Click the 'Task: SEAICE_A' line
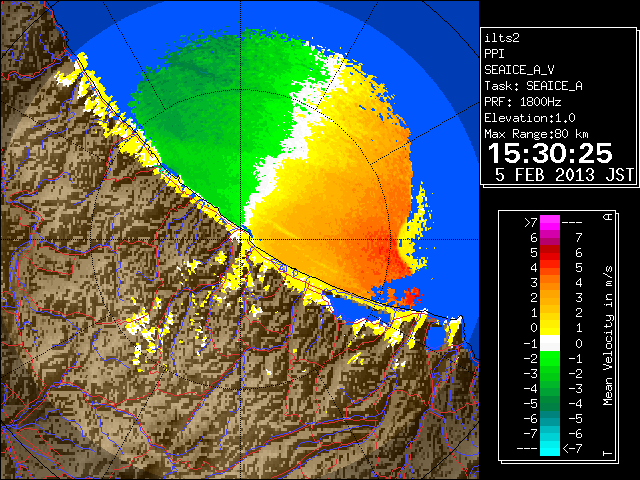 tap(533, 86)
